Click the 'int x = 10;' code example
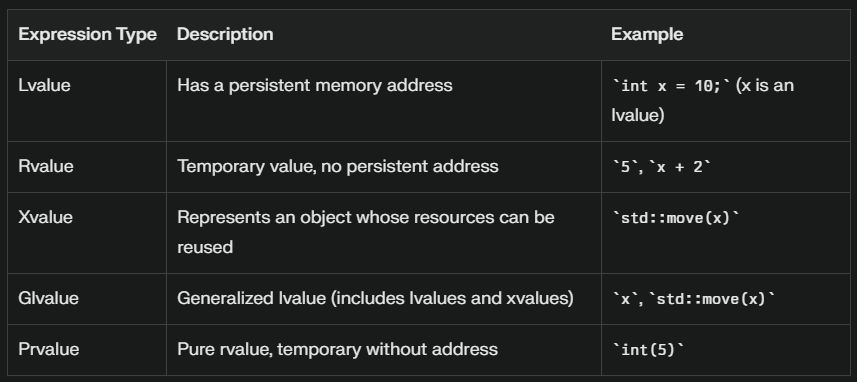 click(672, 86)
